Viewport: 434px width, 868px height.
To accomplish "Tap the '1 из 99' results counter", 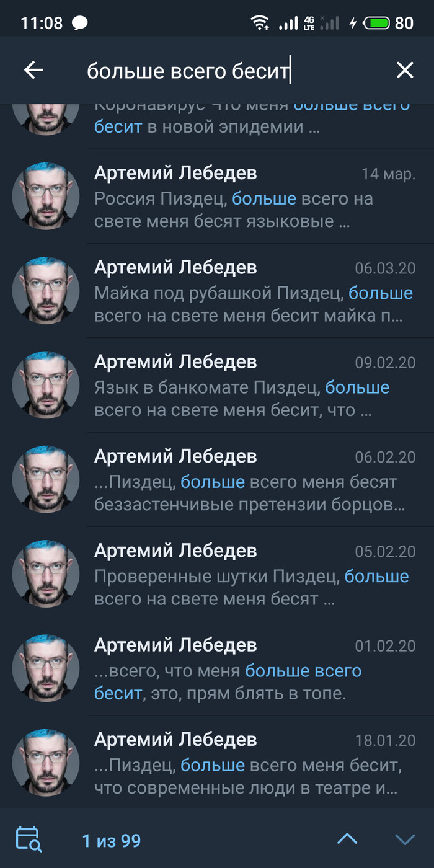I will pyautogui.click(x=112, y=841).
